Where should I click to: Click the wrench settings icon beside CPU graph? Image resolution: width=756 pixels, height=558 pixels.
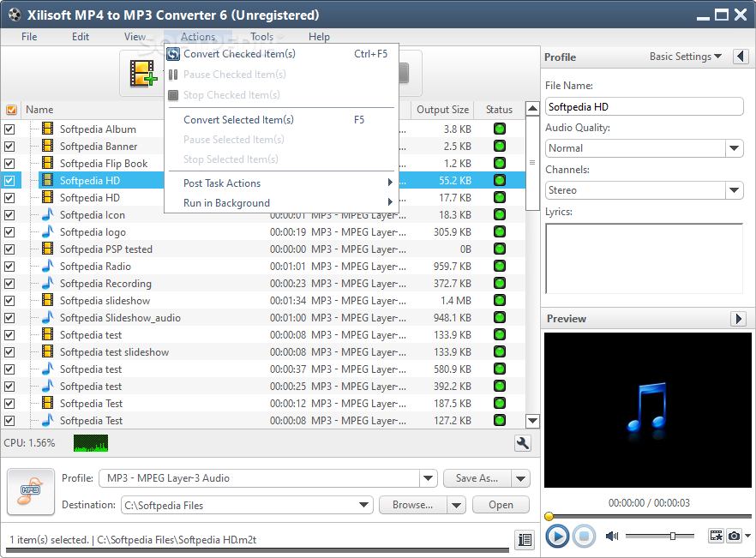pyautogui.click(x=523, y=443)
